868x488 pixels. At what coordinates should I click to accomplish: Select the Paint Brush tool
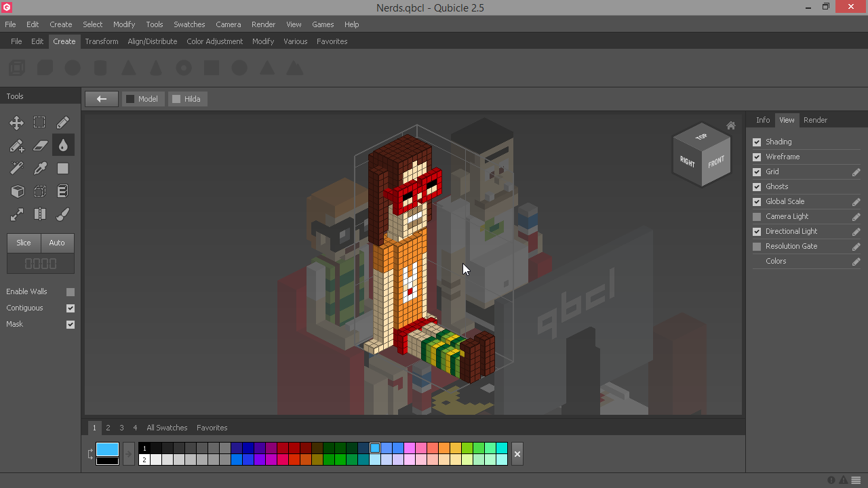(63, 215)
